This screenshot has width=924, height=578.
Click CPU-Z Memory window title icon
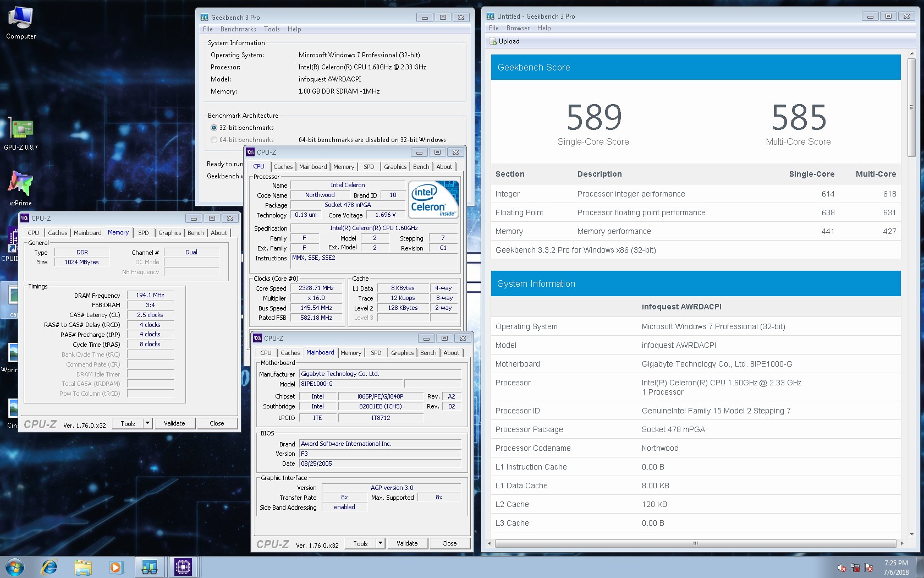pos(25,218)
